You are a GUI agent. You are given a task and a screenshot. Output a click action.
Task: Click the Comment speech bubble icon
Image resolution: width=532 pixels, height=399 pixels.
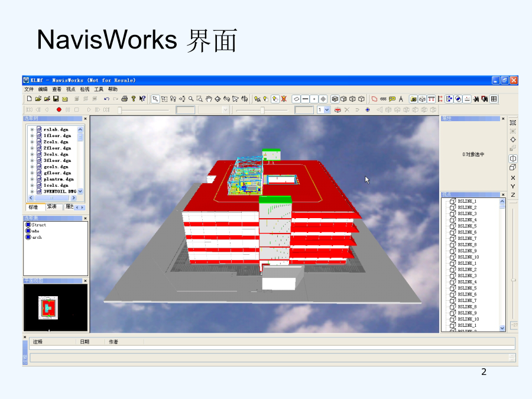pyautogui.click(x=392, y=99)
